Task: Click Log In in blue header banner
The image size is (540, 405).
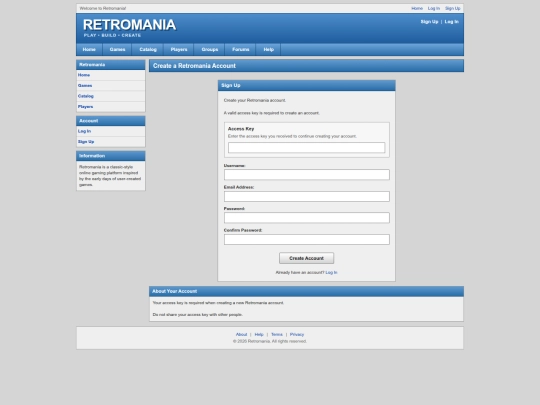Action: (x=451, y=22)
